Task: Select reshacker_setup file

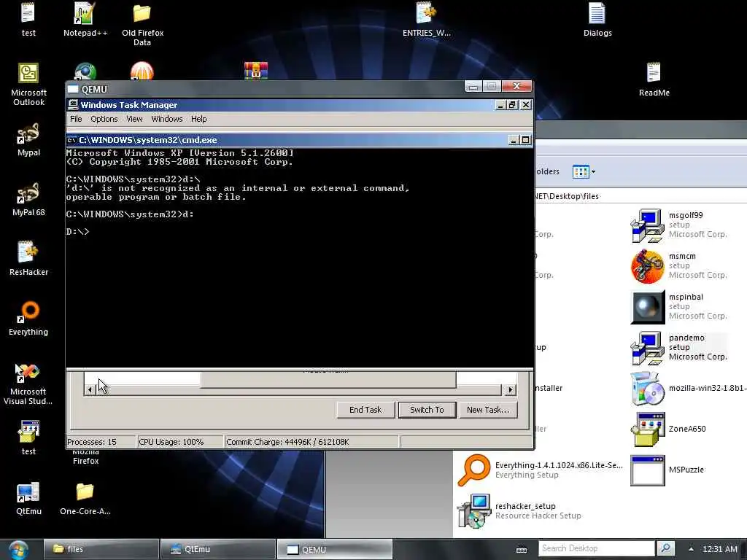Action: pos(519,511)
